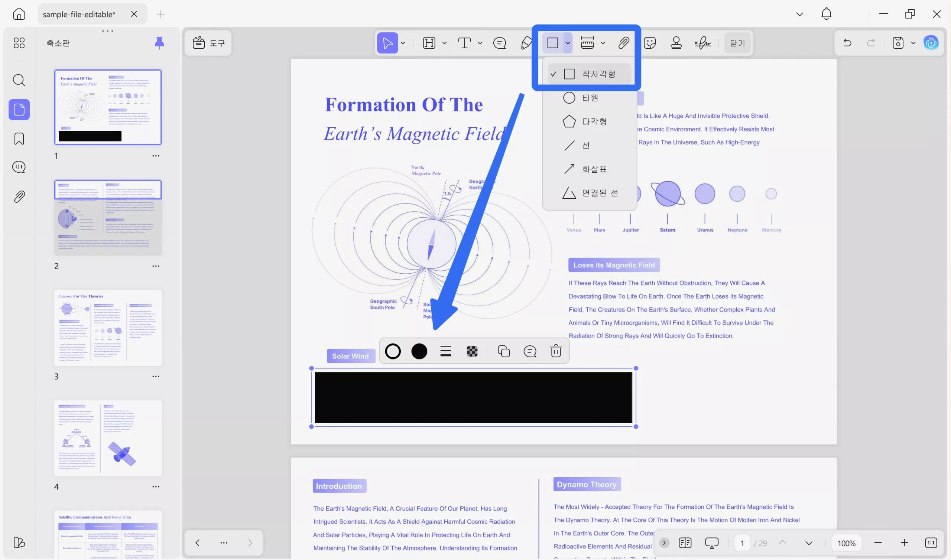Screen dimensions: 951x560
Task: Collapse the shape tool dropdown arrow
Action: 568,43
